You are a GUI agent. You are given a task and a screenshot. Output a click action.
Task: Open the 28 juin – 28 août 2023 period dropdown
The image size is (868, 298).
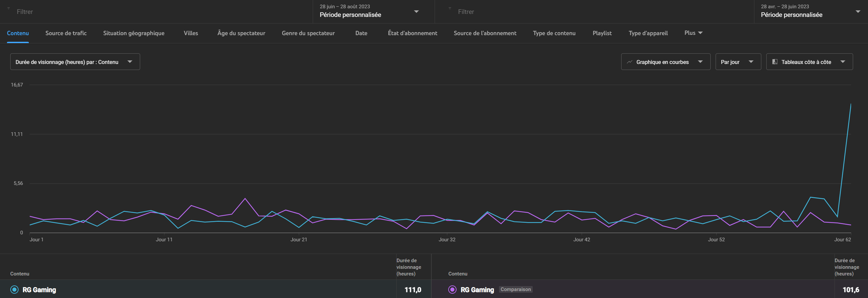coord(374,12)
